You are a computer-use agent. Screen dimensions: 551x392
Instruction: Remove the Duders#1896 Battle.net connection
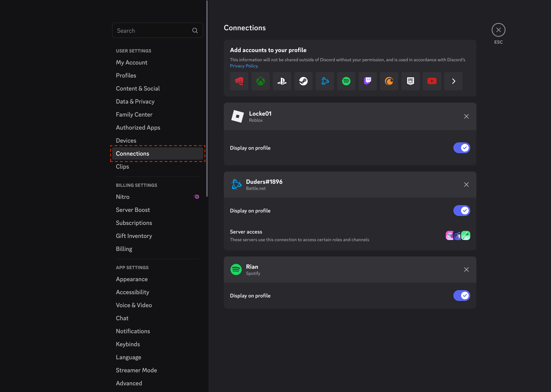tap(466, 185)
